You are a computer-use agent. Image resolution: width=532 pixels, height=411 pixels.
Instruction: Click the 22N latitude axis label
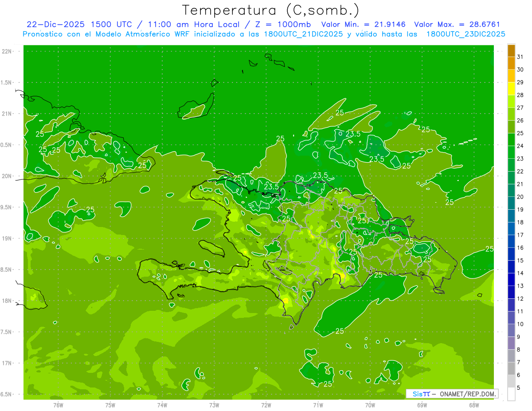point(7,51)
